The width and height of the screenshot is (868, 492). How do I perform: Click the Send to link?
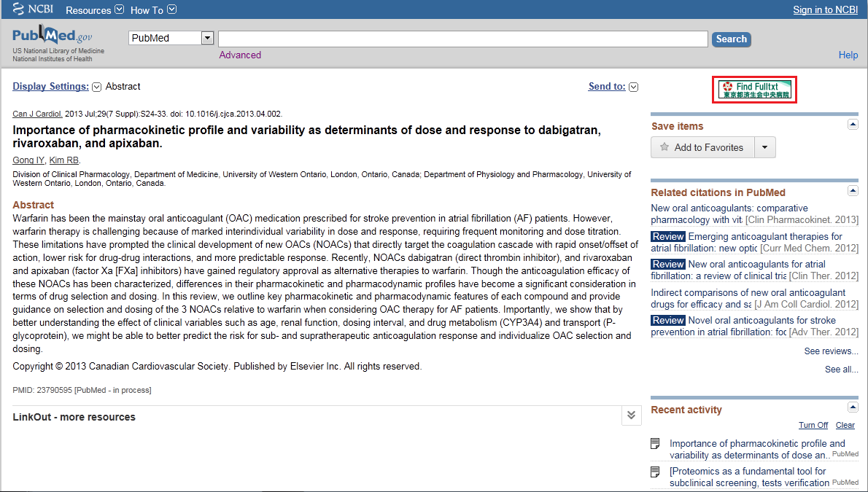pyautogui.click(x=607, y=86)
